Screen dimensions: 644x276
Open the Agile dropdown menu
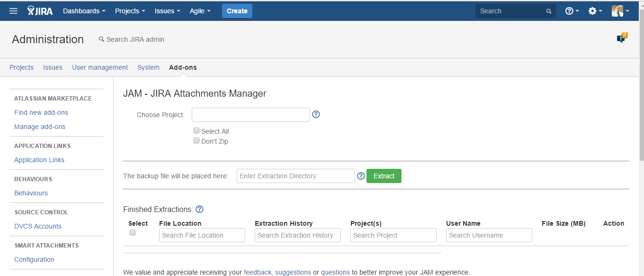(x=200, y=11)
